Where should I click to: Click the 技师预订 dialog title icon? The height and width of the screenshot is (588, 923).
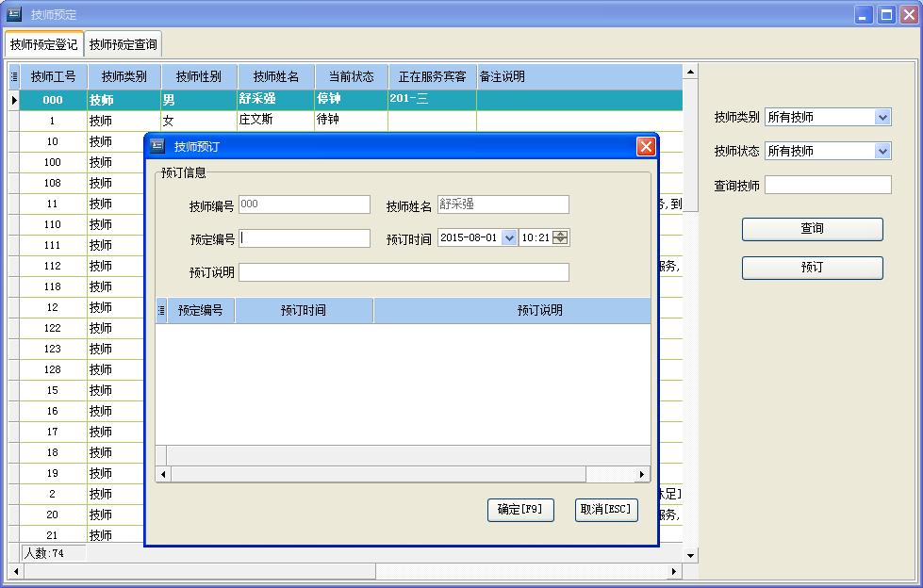157,146
